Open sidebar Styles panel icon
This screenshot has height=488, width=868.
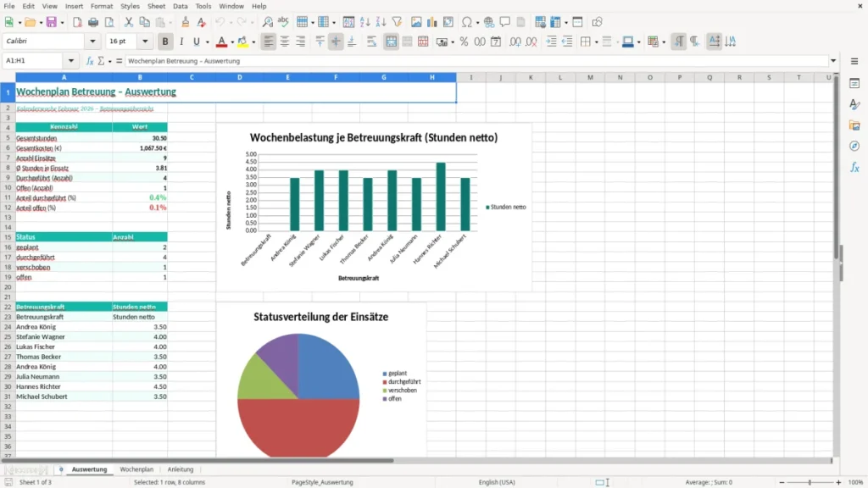coord(854,104)
